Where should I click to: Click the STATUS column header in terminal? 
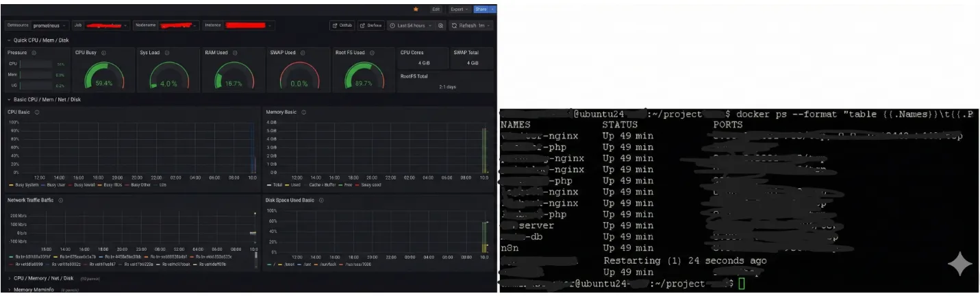click(620, 125)
